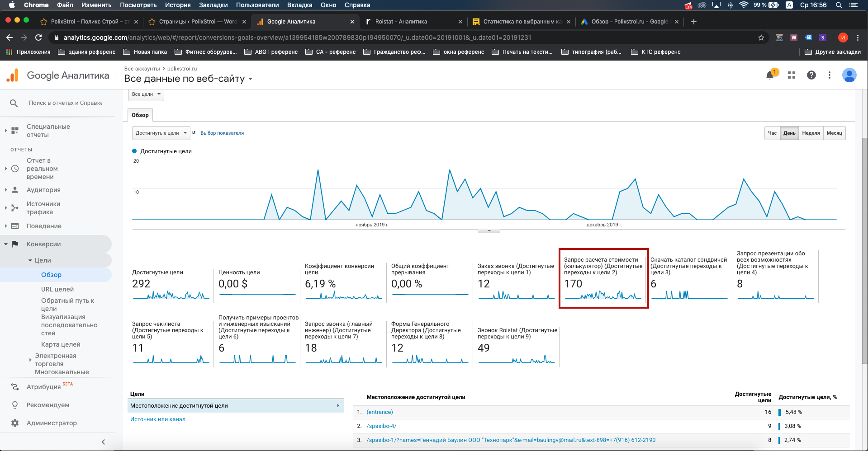Collapse the sidebar with the chevron
Viewport: 868px width, 451px height.
pyautogui.click(x=103, y=442)
